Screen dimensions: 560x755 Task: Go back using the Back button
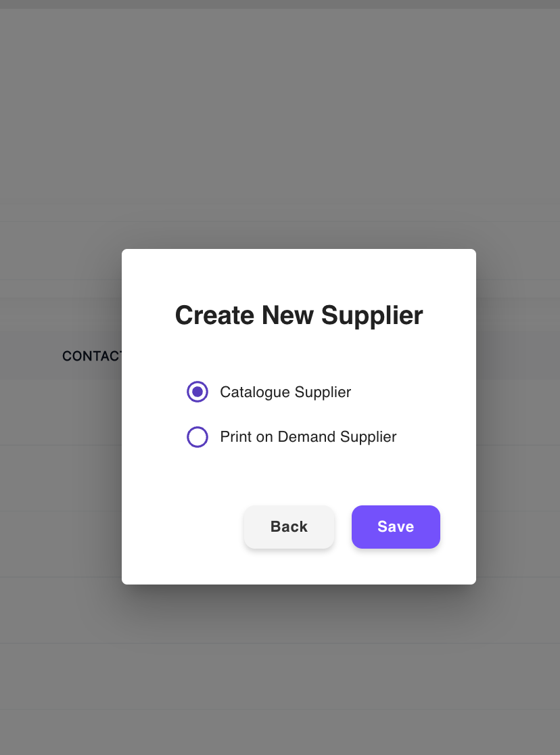coord(289,527)
